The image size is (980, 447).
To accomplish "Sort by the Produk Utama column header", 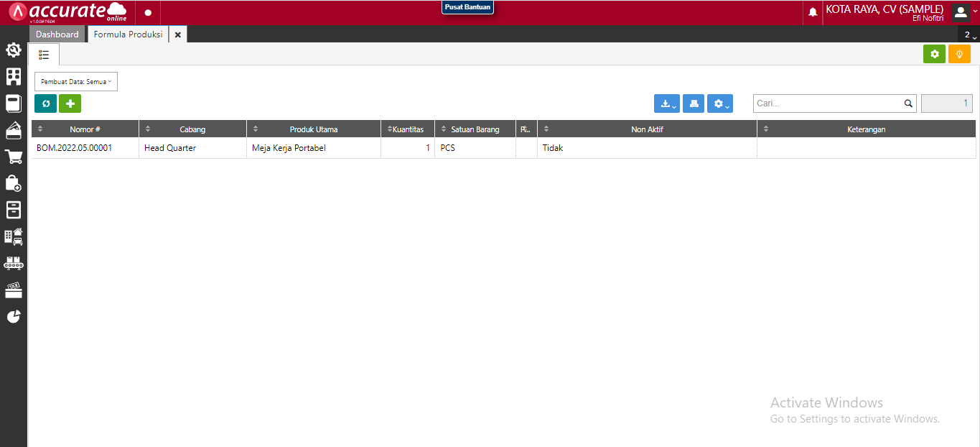I will pos(314,129).
